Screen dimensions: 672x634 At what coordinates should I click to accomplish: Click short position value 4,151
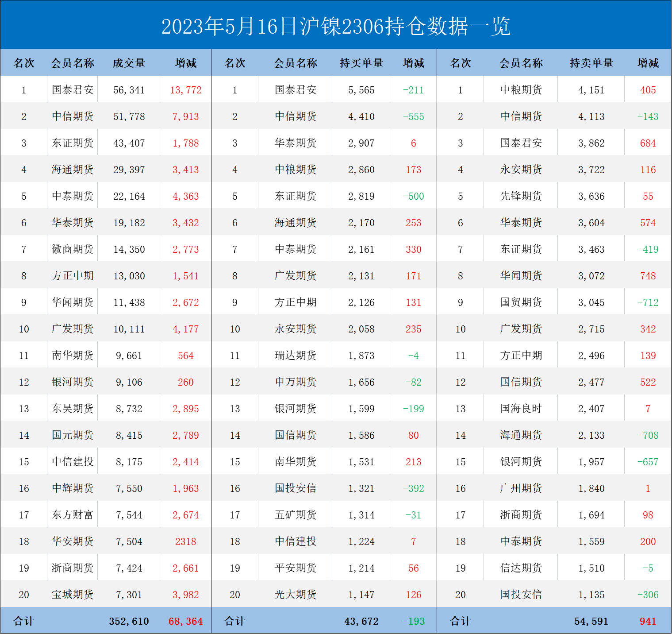coord(591,90)
